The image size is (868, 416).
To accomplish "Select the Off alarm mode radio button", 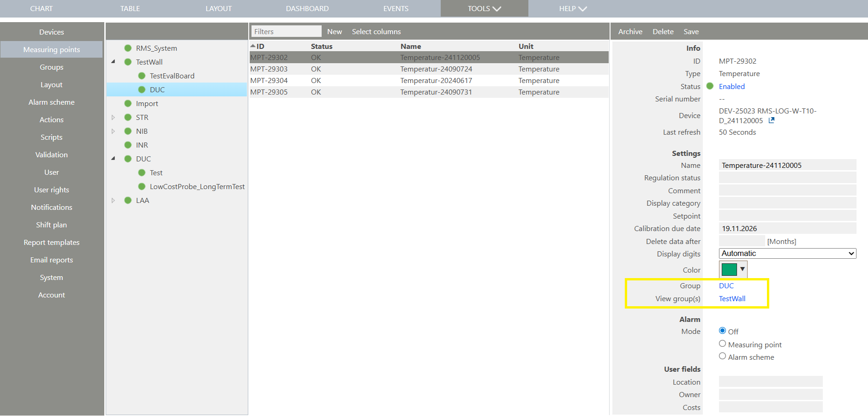I will [x=722, y=331].
